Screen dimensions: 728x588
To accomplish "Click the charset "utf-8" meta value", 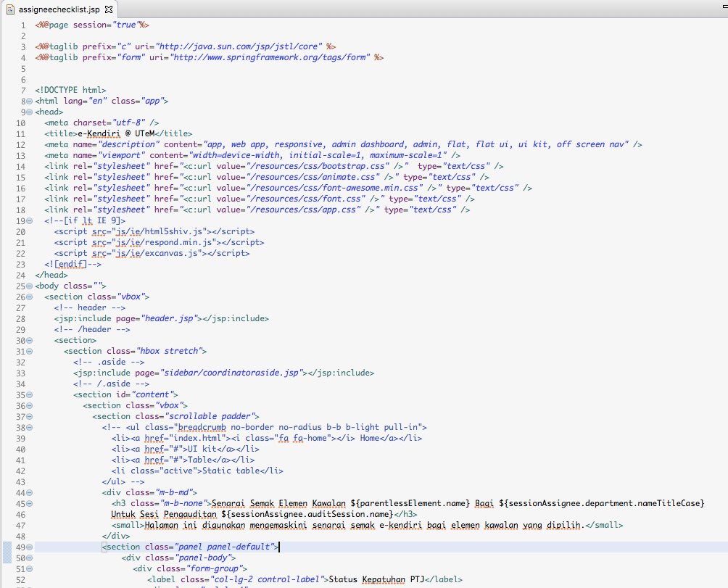I will [x=127, y=123].
